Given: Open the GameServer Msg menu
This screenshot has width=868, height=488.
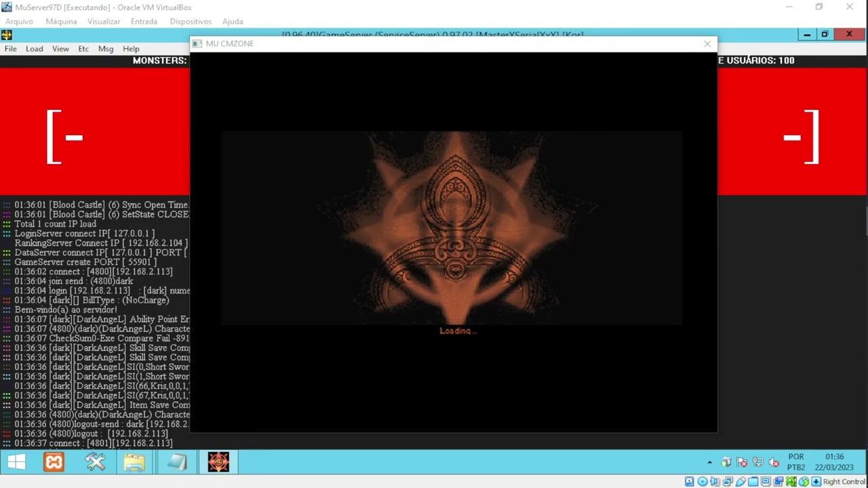Looking at the screenshot, I should click(106, 49).
